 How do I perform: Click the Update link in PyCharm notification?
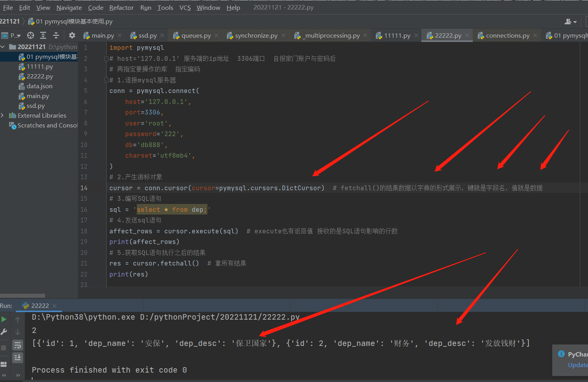point(577,365)
